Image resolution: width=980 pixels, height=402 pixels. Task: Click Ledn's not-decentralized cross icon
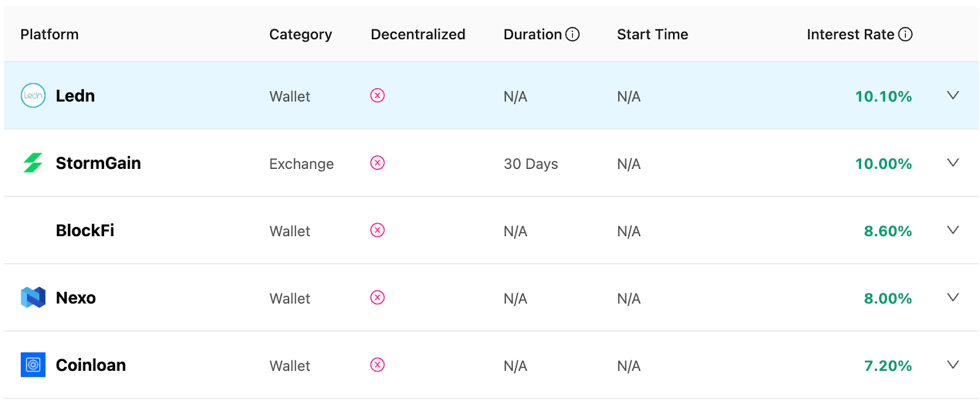377,95
